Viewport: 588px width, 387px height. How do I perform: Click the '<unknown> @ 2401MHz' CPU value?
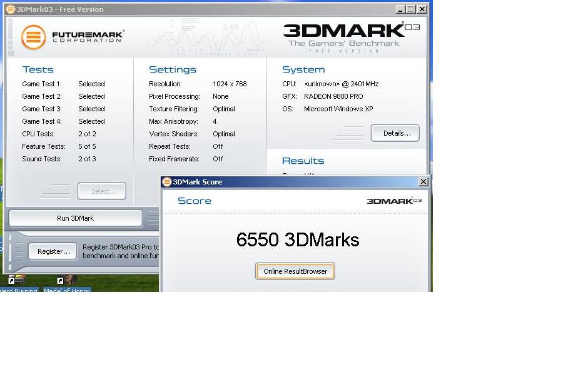click(342, 84)
